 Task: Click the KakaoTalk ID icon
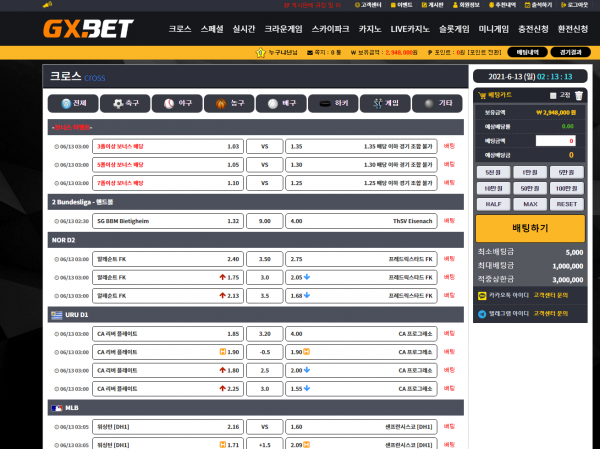(x=482, y=296)
